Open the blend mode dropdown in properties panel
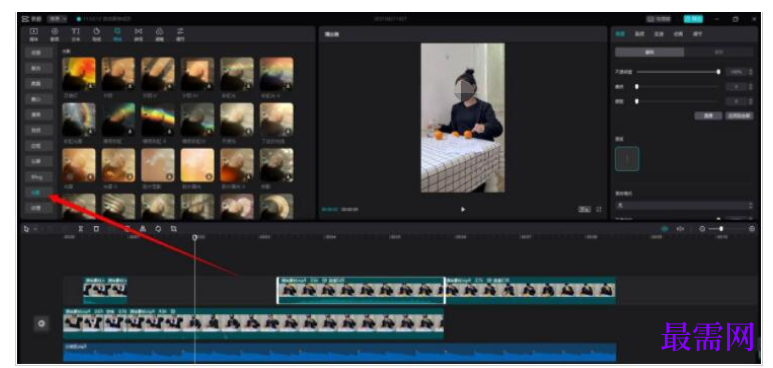Viewport: 773px width, 368px height. (684, 205)
